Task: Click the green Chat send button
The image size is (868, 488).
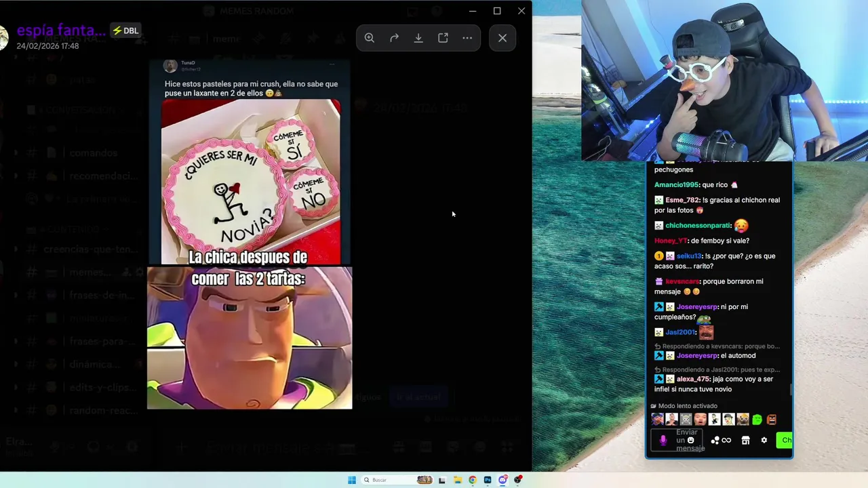Action: coord(785,441)
